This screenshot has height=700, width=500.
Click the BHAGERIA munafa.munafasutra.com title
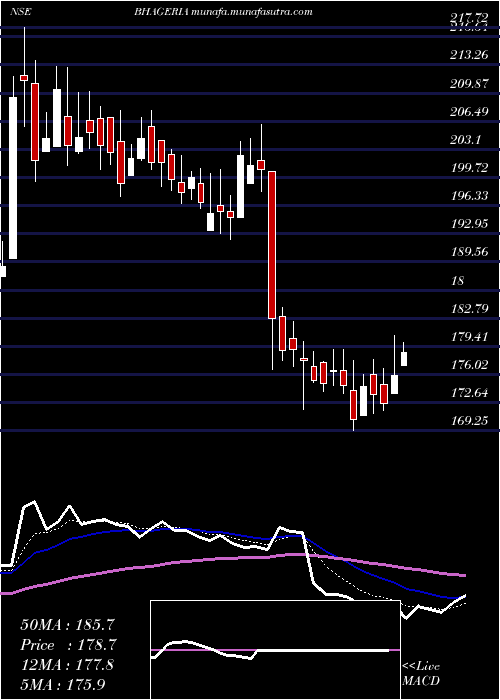[x=223, y=12]
